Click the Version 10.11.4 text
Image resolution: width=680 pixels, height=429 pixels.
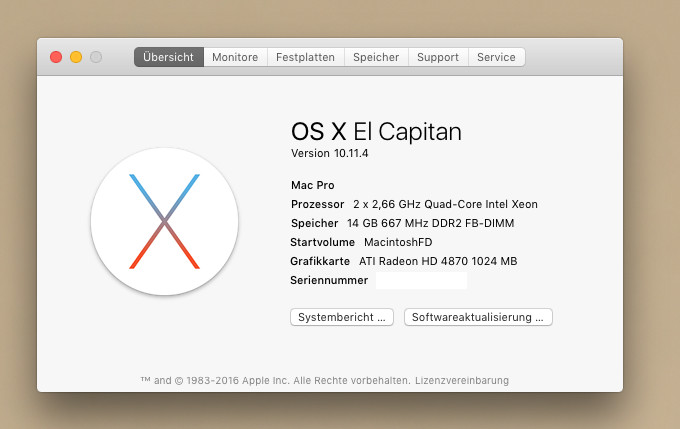[330, 153]
